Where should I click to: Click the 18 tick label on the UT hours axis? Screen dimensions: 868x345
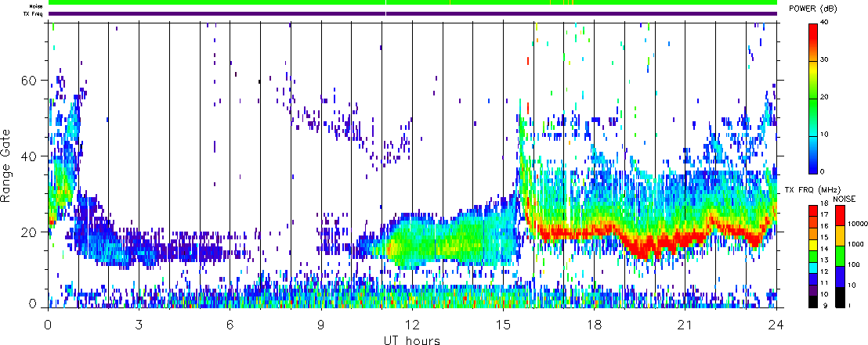[x=594, y=325]
